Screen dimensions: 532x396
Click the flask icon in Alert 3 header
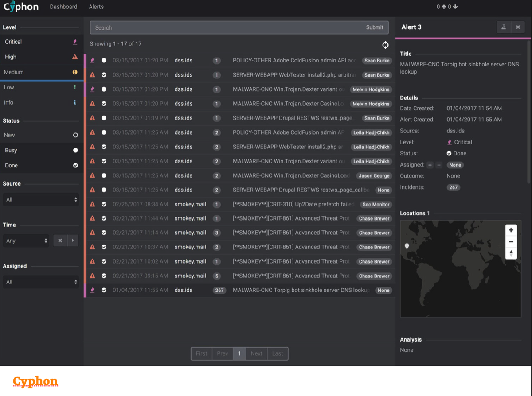click(x=504, y=27)
